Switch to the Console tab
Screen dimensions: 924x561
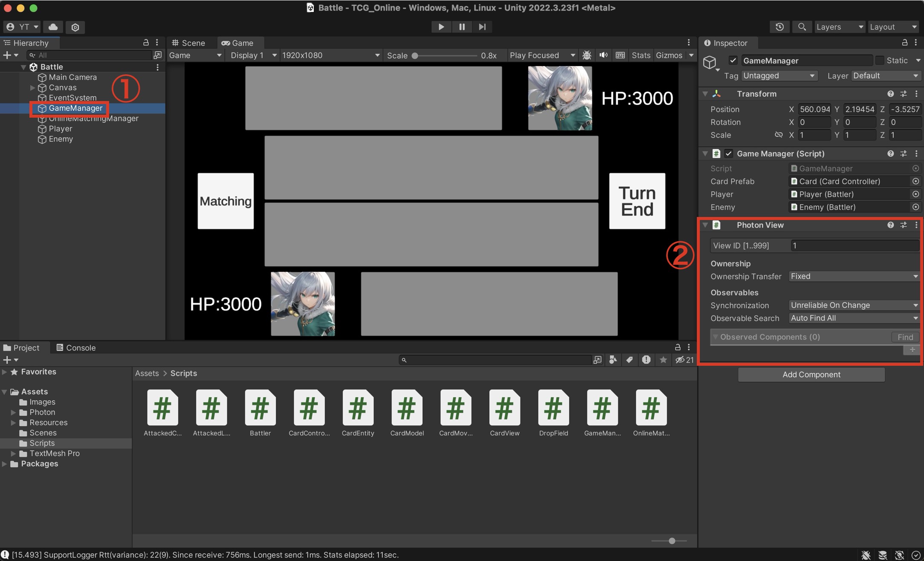click(x=76, y=348)
